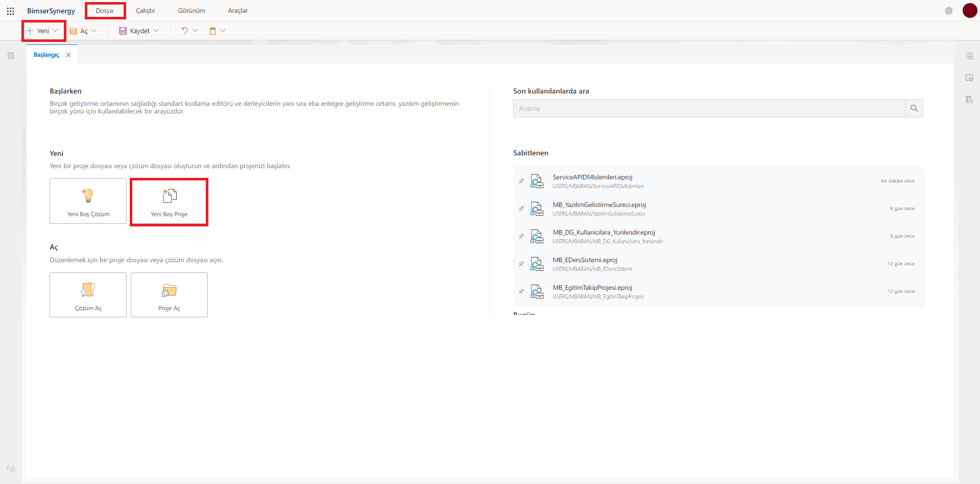
Task: Click '8 gün önce' timestamp
Action: 902,209
